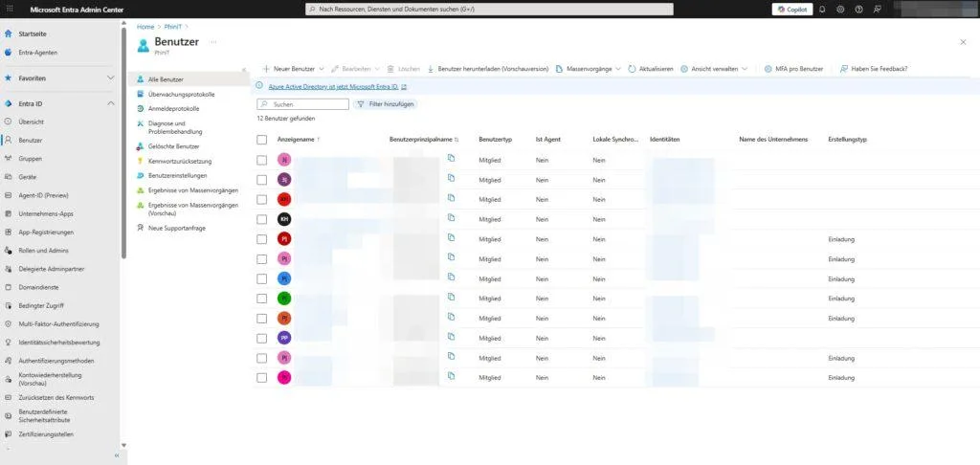Tick the select-all checkbox in the table header

(262, 140)
